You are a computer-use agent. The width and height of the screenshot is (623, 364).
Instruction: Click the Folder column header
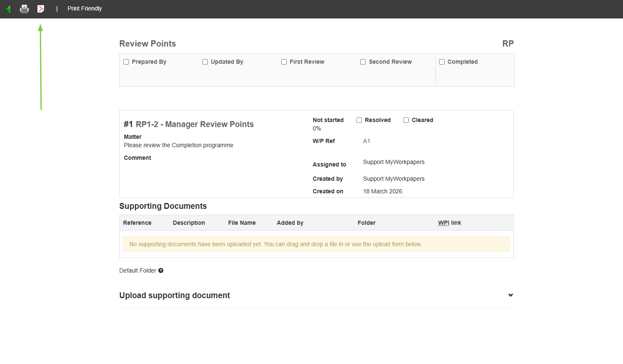[366, 223]
